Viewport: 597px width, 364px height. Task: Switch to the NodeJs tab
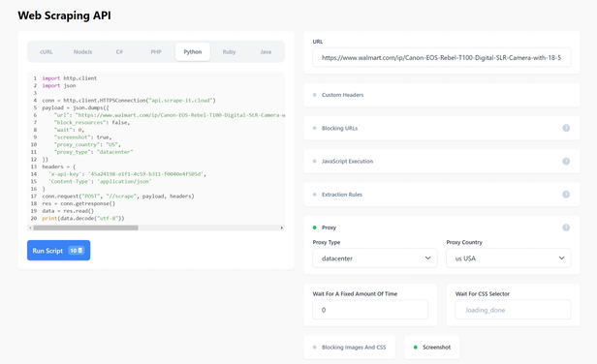click(x=82, y=51)
